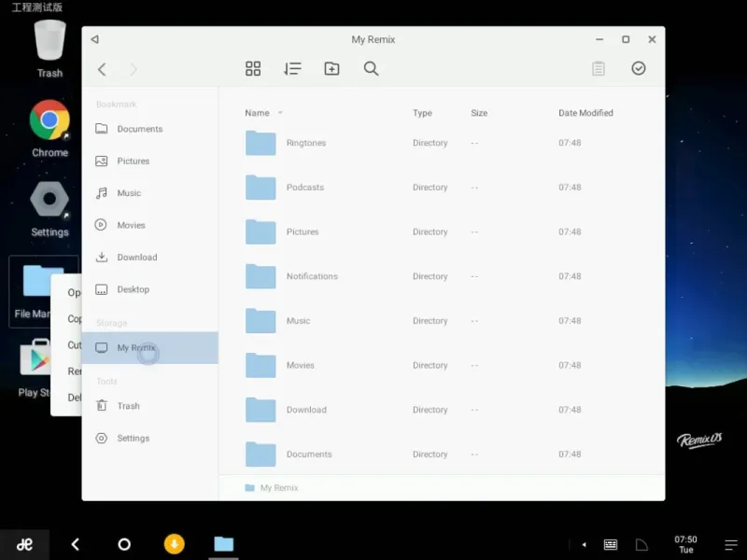Viewport: 747px width, 560px height.
Task: Click the taskbar home circle button
Action: click(x=124, y=544)
